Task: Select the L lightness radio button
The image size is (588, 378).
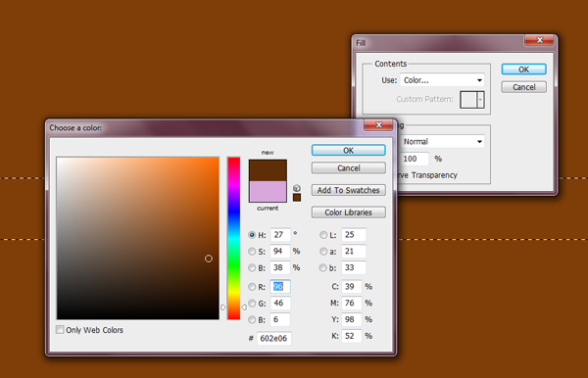Action: [x=323, y=235]
